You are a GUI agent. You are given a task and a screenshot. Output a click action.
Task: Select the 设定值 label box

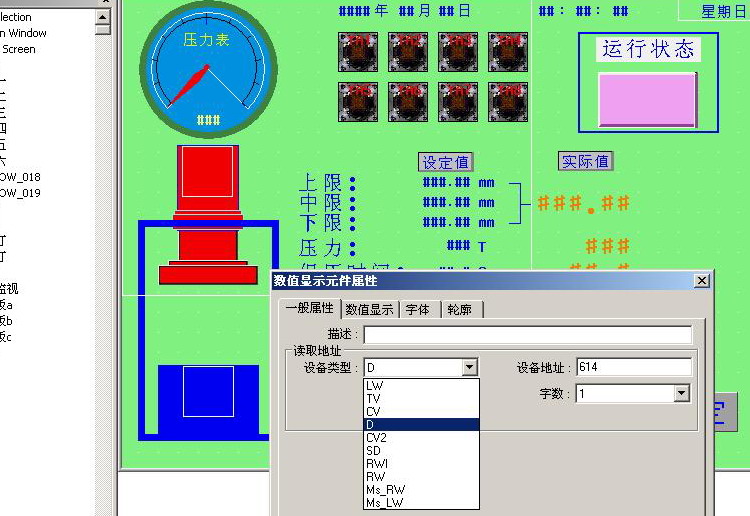click(x=445, y=162)
